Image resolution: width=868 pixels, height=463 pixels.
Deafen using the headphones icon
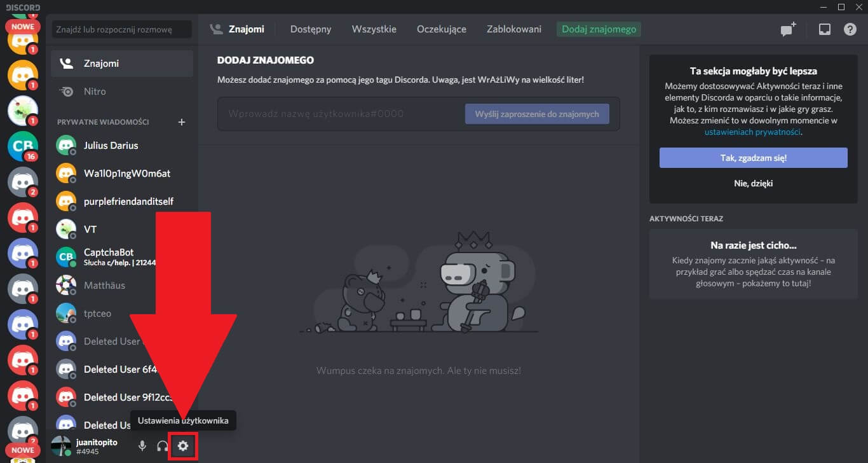(x=163, y=446)
